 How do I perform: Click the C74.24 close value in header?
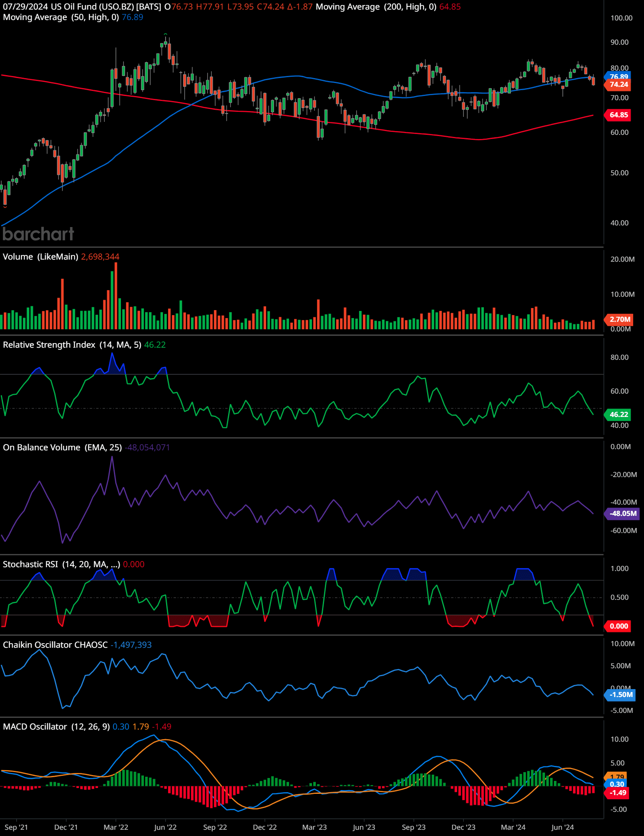click(x=271, y=7)
